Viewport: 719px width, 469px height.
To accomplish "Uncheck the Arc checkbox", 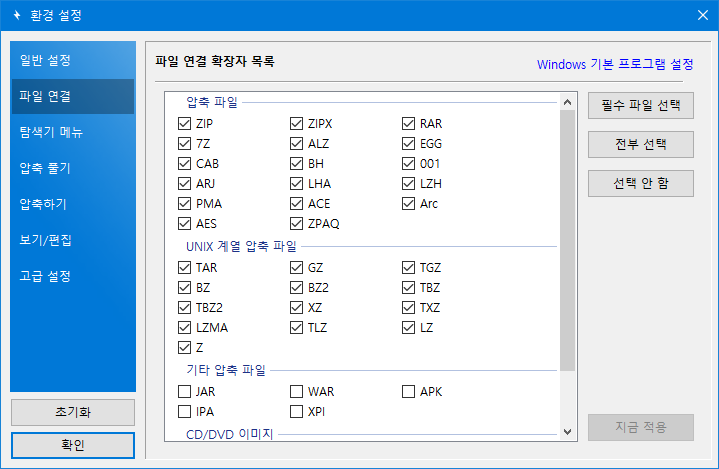I will click(x=408, y=204).
